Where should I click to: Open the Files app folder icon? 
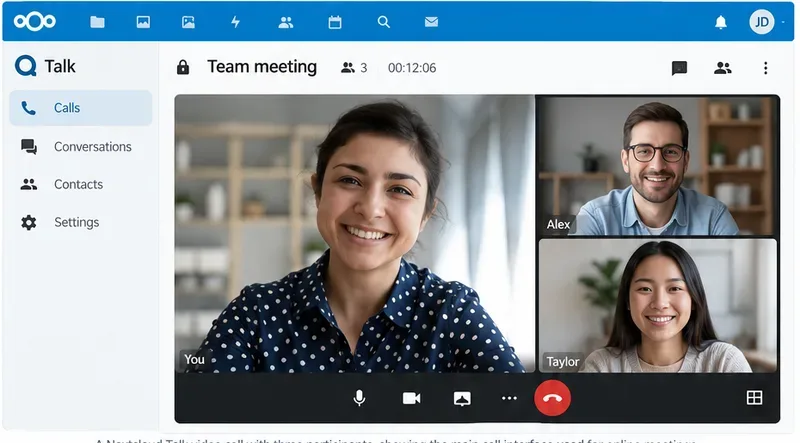[x=97, y=22]
